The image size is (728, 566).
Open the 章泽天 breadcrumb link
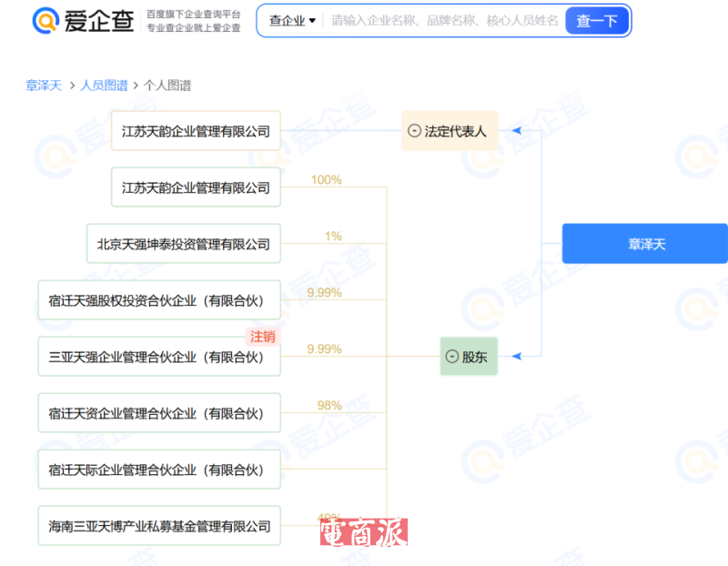pyautogui.click(x=44, y=86)
